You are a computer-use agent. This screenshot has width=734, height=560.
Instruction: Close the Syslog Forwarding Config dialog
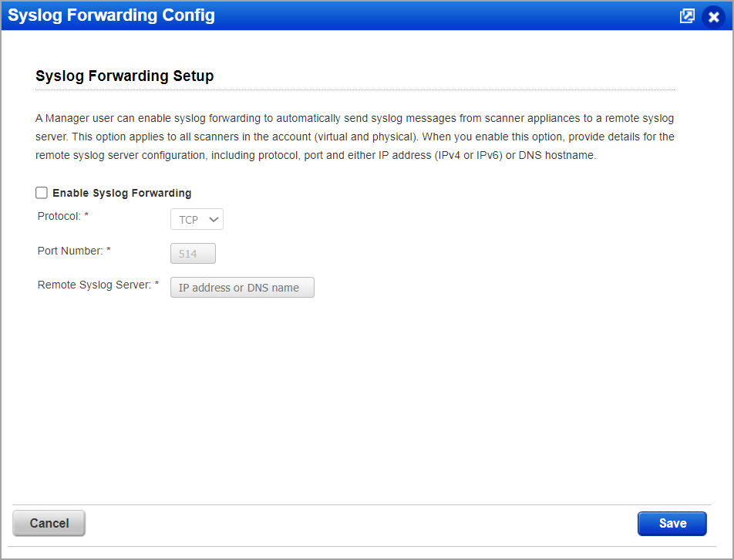[713, 16]
